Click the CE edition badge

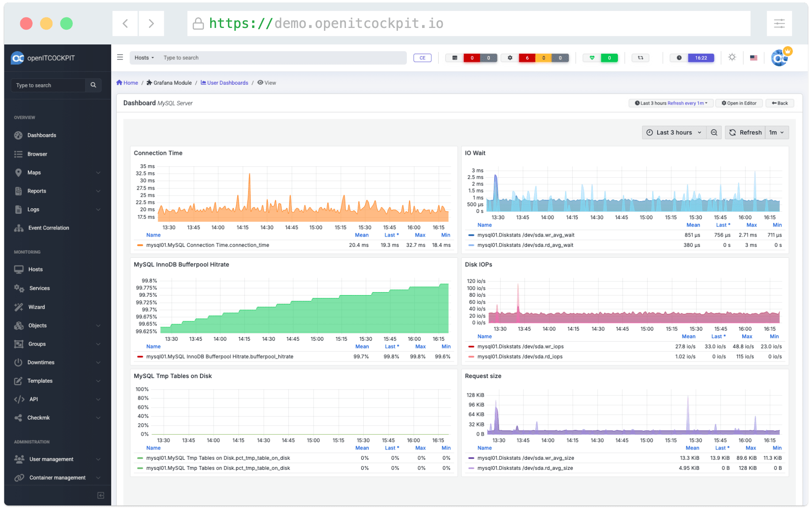click(422, 58)
